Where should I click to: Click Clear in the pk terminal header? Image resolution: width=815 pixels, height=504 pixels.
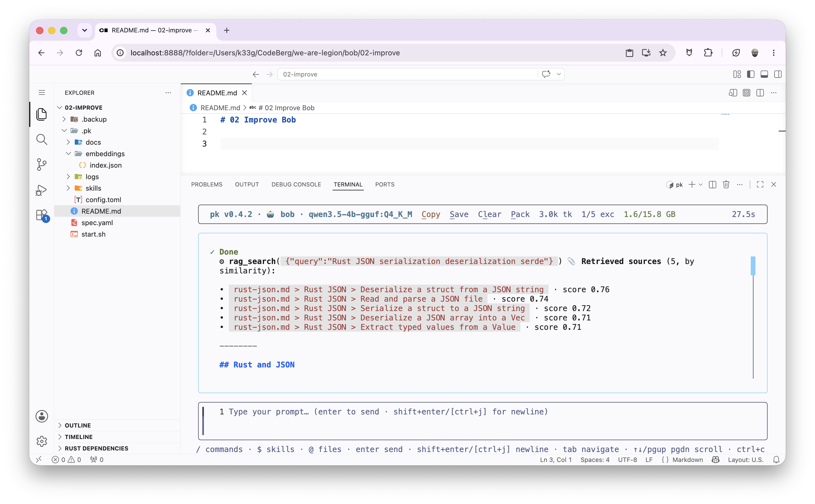coord(489,214)
